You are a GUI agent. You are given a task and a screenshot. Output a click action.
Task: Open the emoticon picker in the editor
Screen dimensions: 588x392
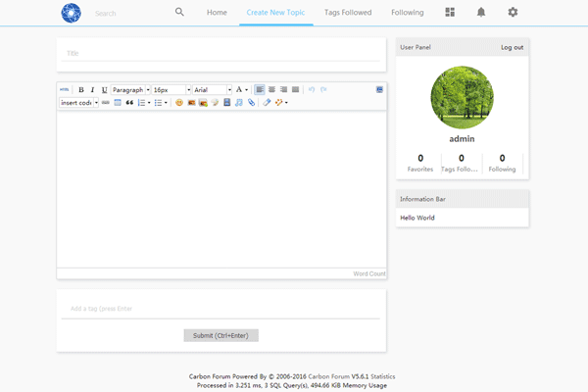(179, 102)
